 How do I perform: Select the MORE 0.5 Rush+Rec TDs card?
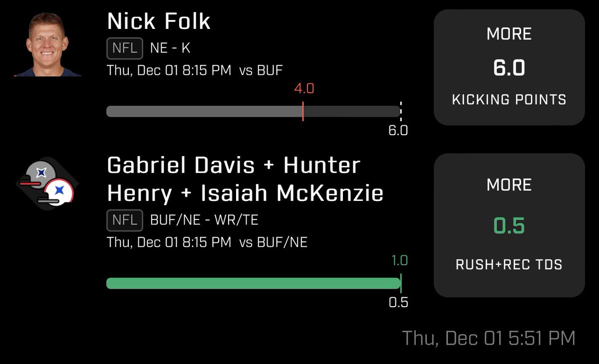click(x=509, y=225)
